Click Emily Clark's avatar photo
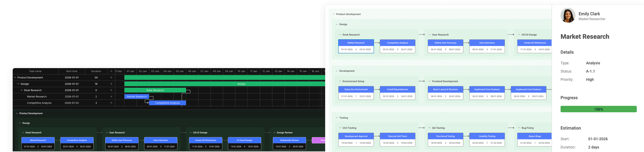This screenshot has width=644, height=152. click(568, 15)
